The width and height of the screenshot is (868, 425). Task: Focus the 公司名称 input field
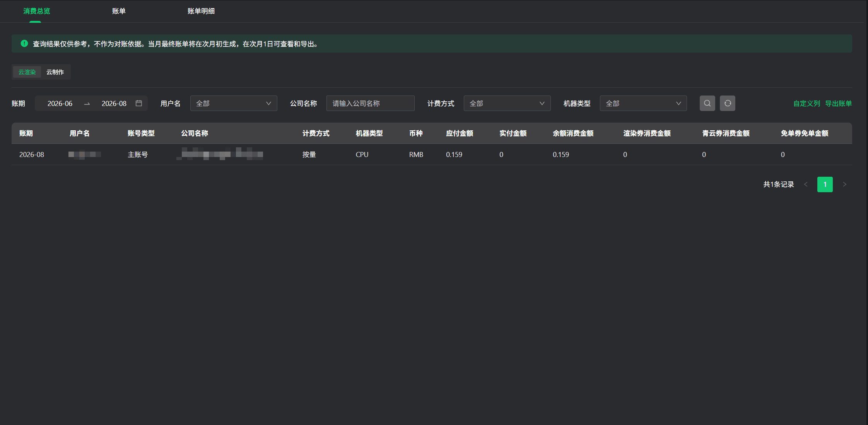click(x=370, y=103)
